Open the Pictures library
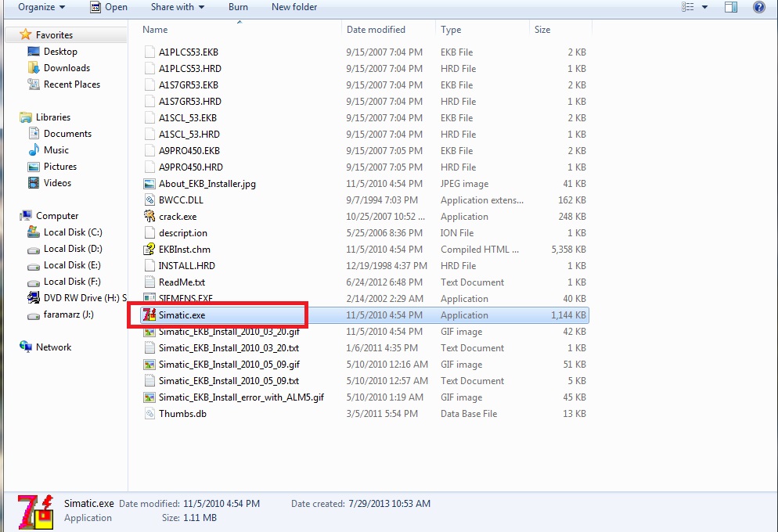The image size is (778, 532). tap(59, 166)
